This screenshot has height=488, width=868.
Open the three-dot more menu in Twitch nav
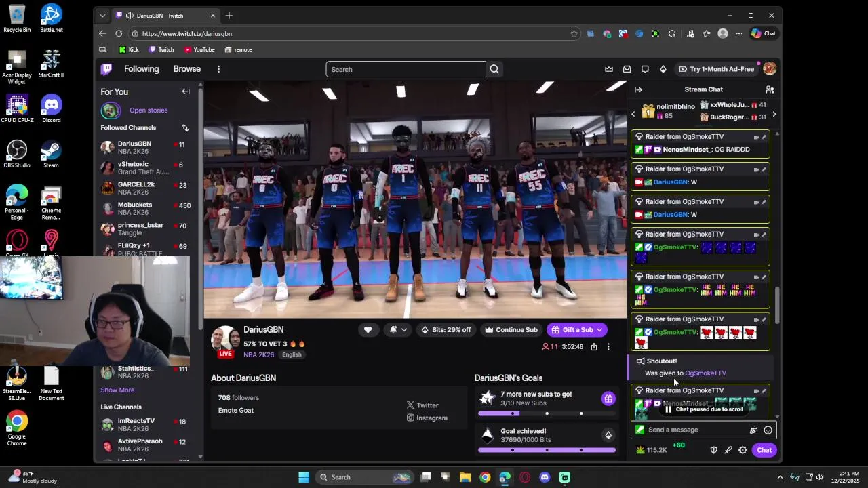(218, 69)
